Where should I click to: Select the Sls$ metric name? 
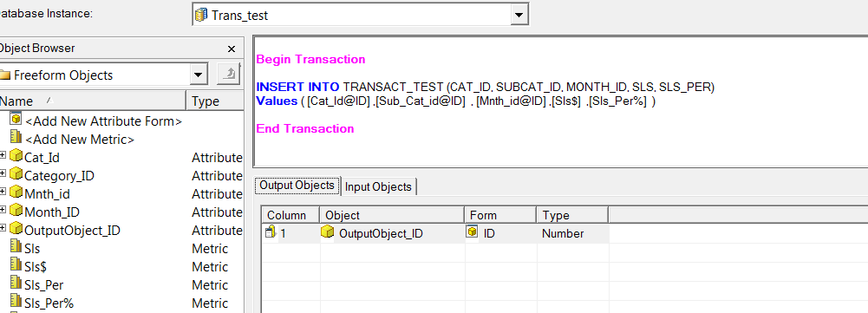pos(36,267)
